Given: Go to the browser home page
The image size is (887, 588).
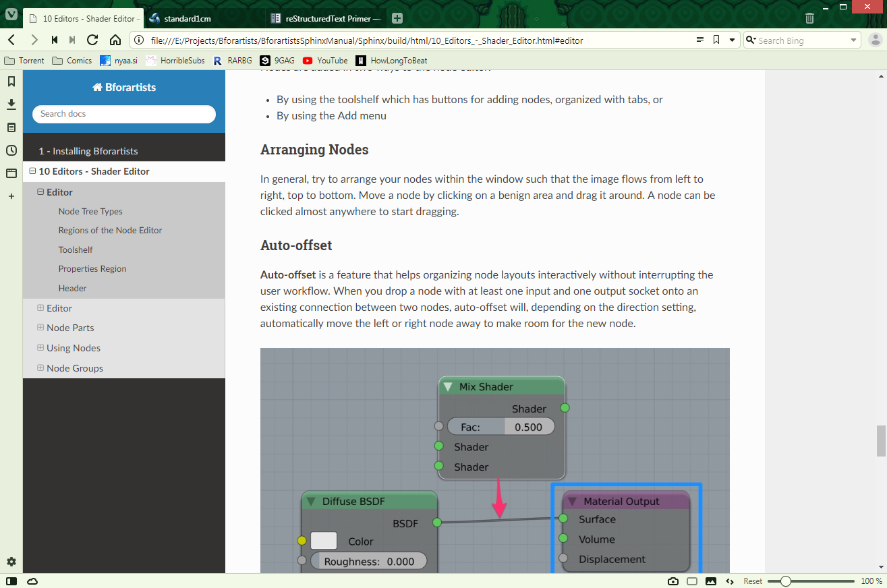Looking at the screenshot, I should click(x=115, y=40).
